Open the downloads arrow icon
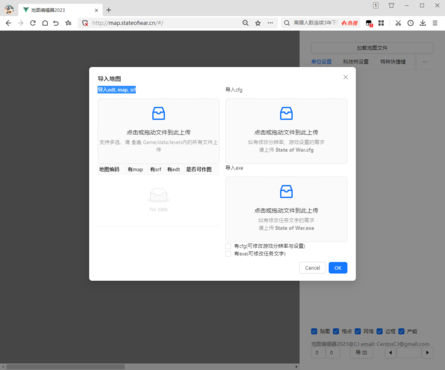445x370 pixels. (423, 23)
